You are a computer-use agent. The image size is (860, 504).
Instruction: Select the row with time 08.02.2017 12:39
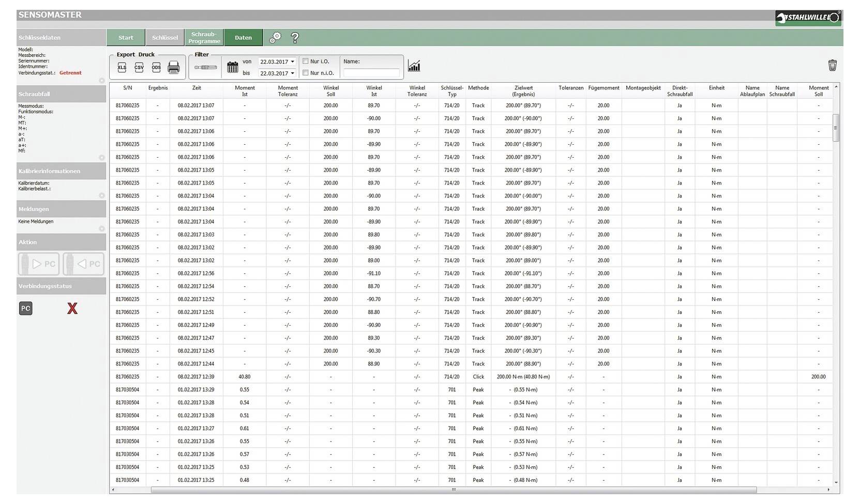[x=471, y=377]
